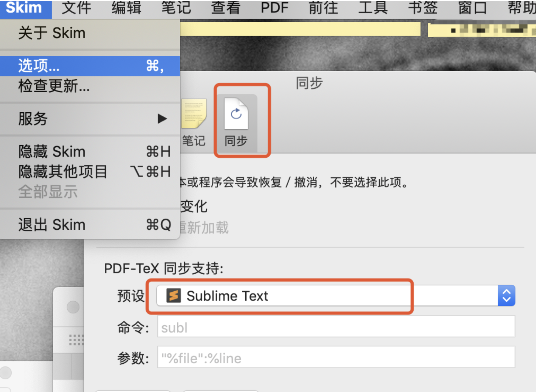Screen dimensions: 536x392
Task: Open the 工具 menu
Action: [x=373, y=8]
